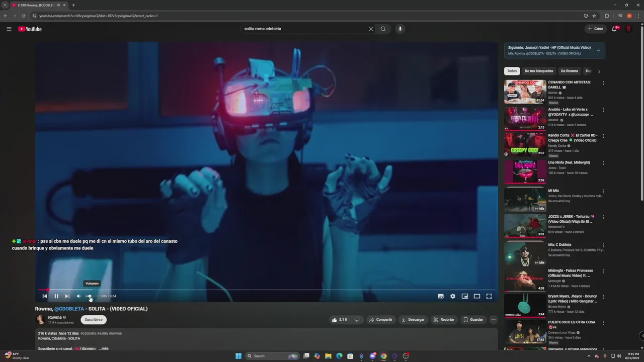Open options for Kendiy Corita video

pos(603,136)
